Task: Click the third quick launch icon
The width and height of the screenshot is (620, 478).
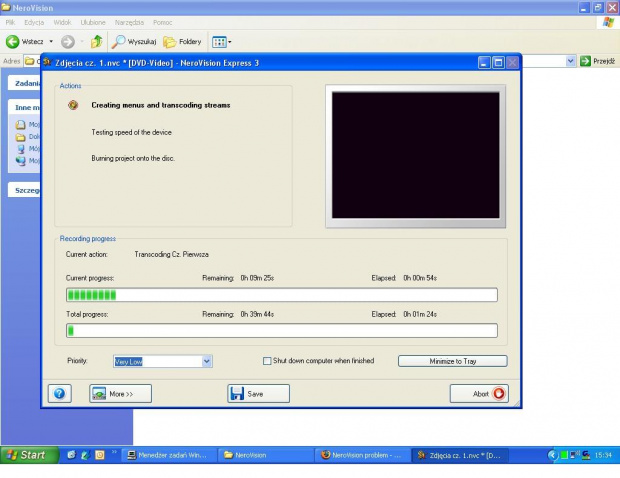Action: click(x=100, y=455)
